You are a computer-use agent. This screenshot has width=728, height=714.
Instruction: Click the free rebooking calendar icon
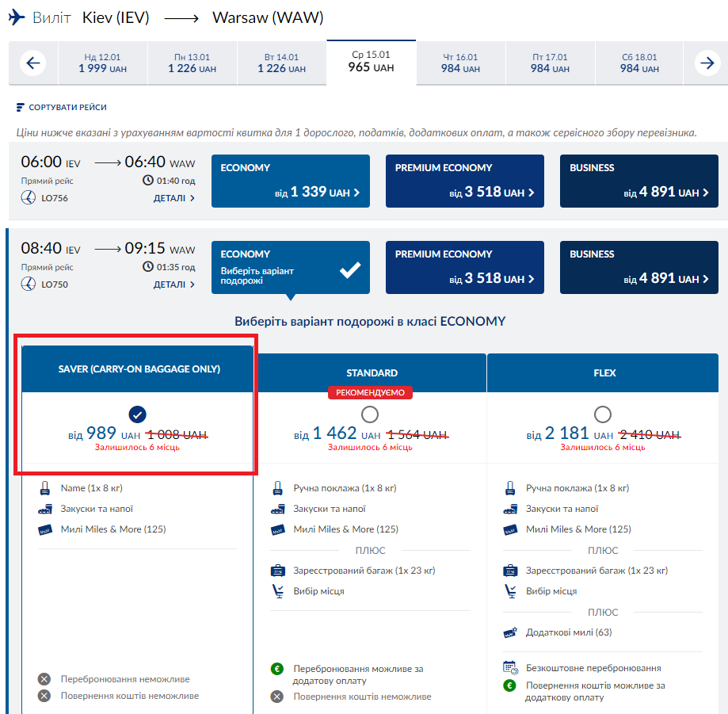(510, 668)
